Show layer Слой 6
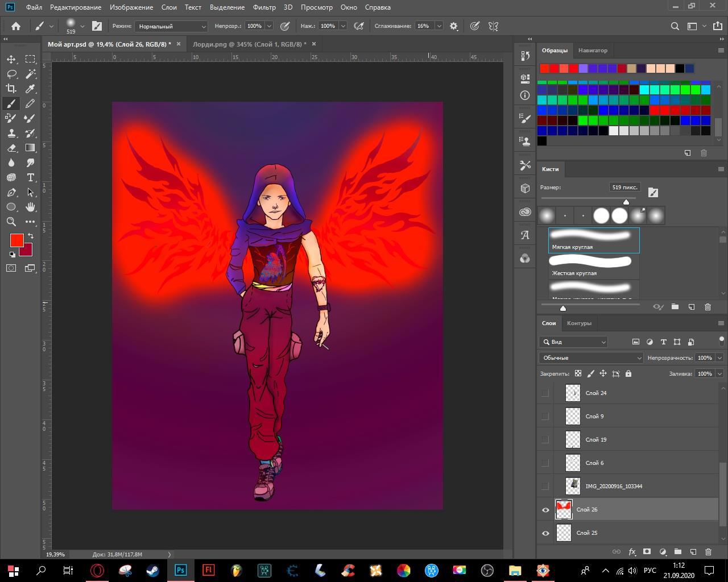 point(545,463)
